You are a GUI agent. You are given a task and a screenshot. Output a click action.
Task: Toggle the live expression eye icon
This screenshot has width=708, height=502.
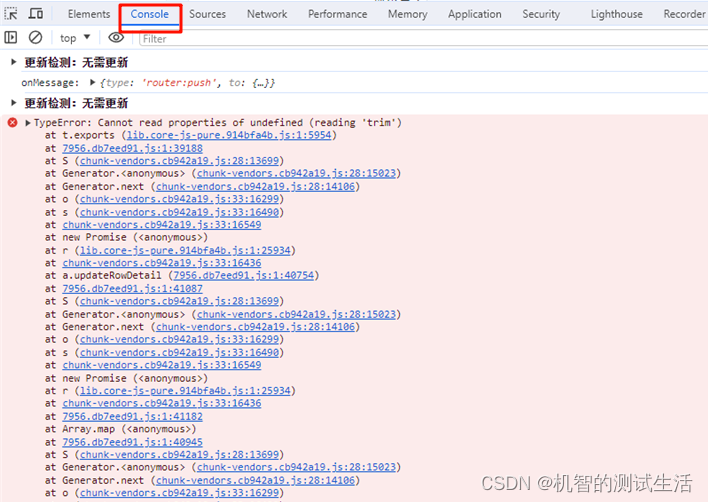pos(116,37)
